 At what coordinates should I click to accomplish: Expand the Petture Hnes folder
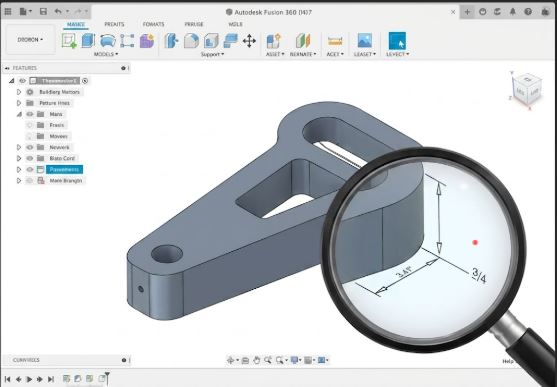(x=19, y=103)
